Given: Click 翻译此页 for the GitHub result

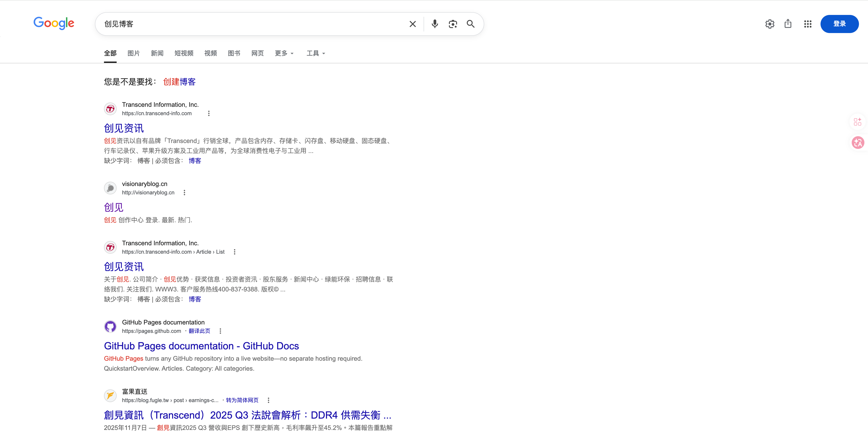Looking at the screenshot, I should point(199,331).
